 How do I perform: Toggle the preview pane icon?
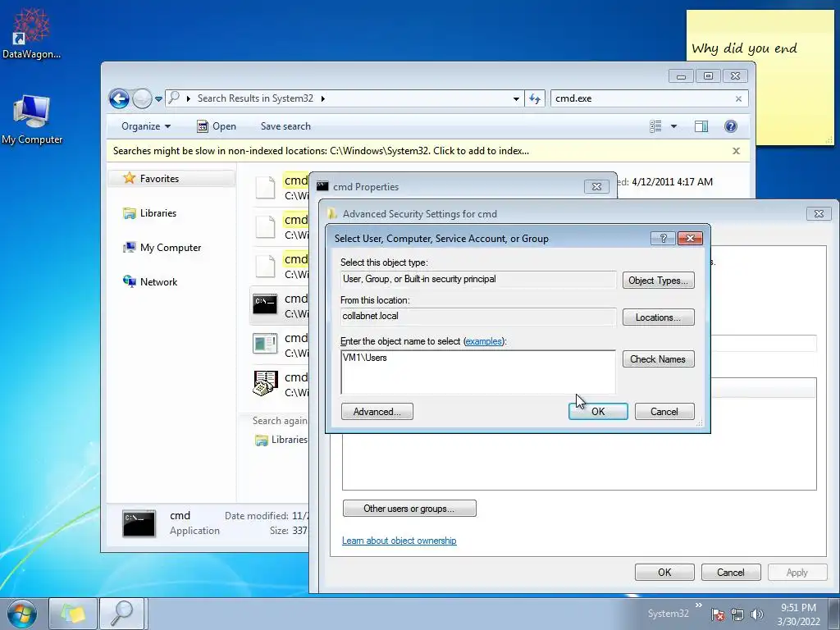[x=701, y=126]
